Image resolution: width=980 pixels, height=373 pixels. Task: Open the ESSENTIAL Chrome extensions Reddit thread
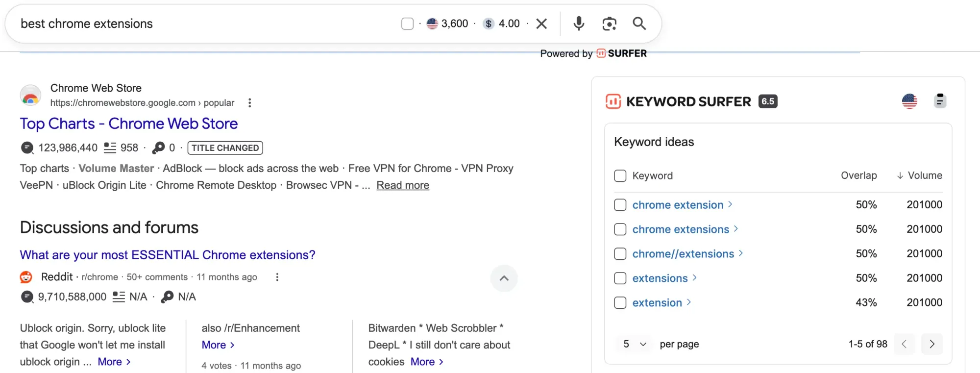pyautogui.click(x=168, y=255)
